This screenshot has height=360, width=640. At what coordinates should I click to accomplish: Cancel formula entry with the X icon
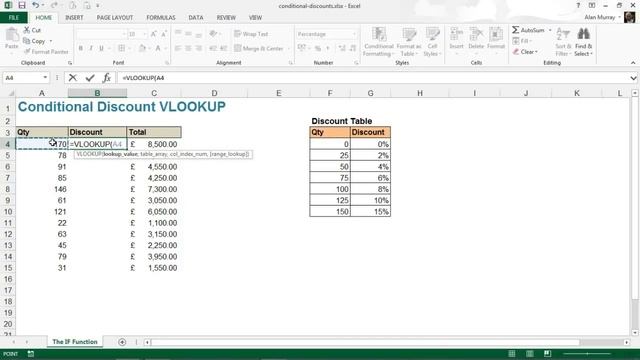click(x=73, y=78)
